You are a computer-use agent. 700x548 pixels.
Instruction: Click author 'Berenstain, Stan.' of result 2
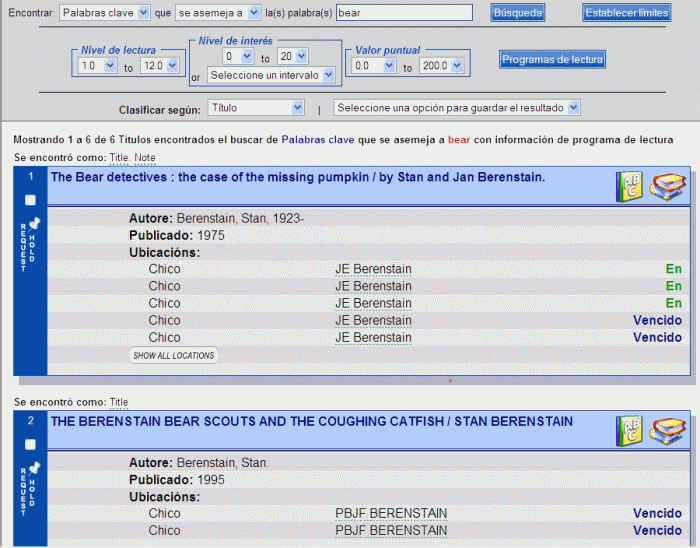(x=223, y=463)
